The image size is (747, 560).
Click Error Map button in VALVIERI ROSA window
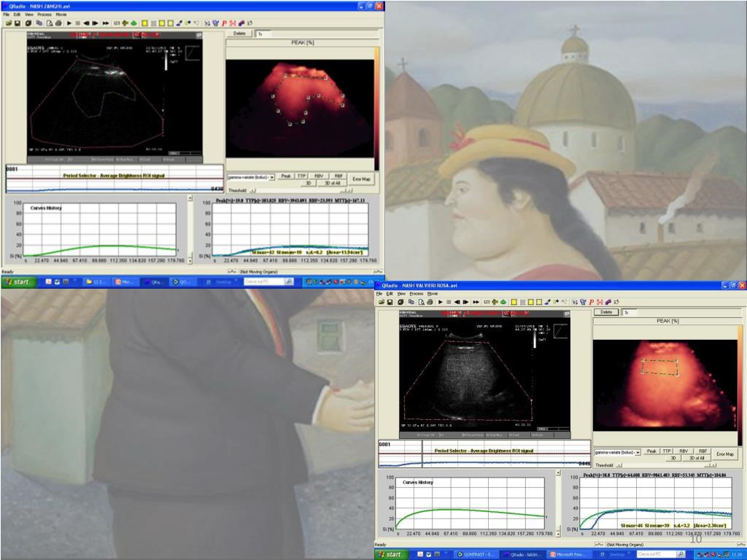(725, 454)
